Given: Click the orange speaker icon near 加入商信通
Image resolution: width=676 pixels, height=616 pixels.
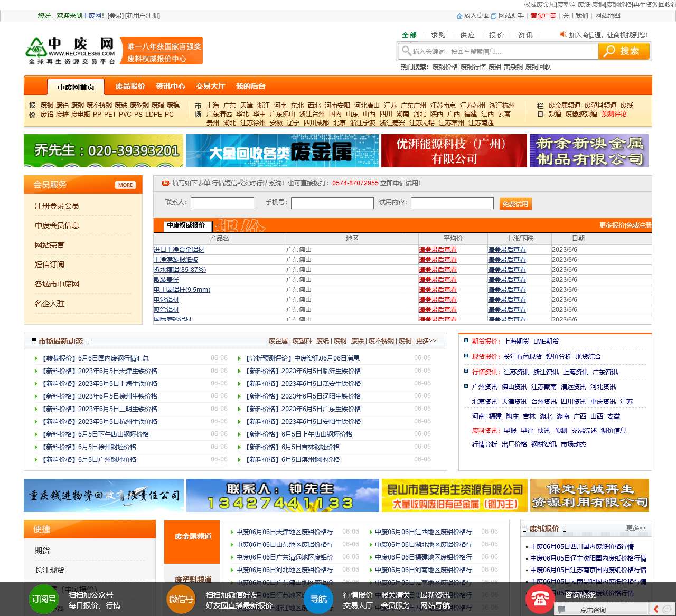Looking at the screenshot, I should [563, 34].
